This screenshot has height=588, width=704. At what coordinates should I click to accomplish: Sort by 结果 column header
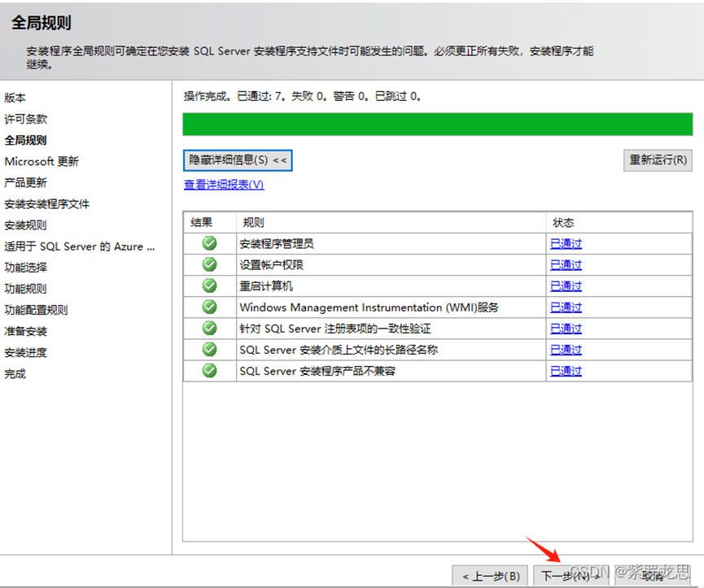pyautogui.click(x=210, y=223)
